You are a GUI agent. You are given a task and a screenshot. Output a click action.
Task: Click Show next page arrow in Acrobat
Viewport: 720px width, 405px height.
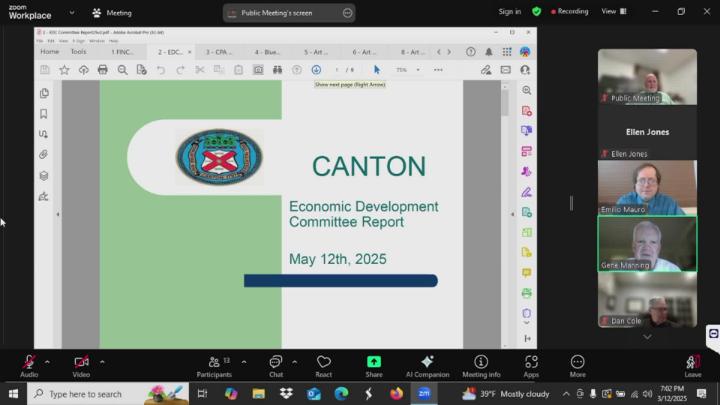click(x=316, y=70)
